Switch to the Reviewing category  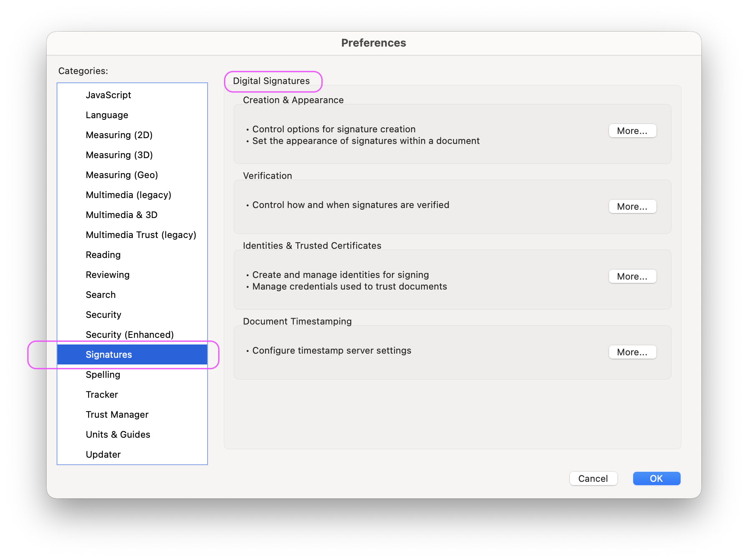click(107, 275)
